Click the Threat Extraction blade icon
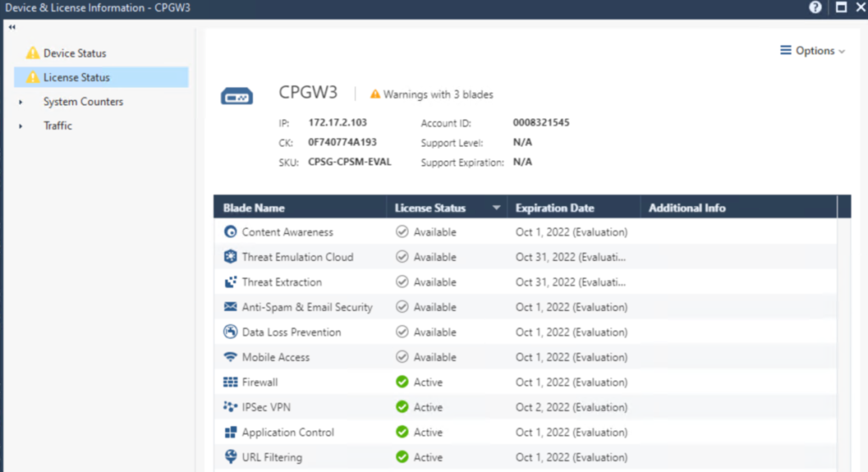The image size is (868, 472). coord(231,282)
